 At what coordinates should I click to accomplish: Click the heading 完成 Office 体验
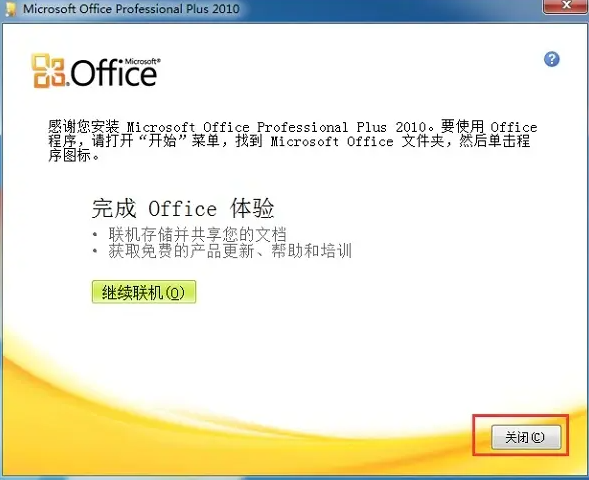[x=183, y=208]
